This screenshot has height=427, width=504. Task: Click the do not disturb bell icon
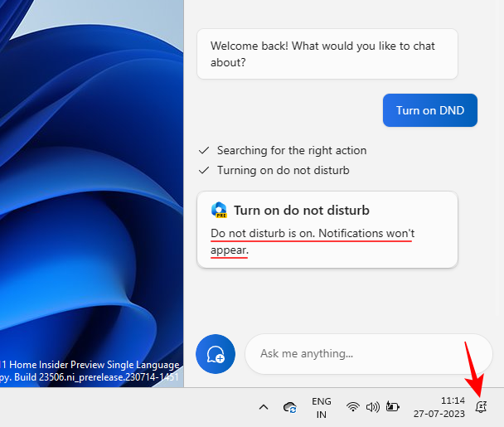(x=481, y=407)
